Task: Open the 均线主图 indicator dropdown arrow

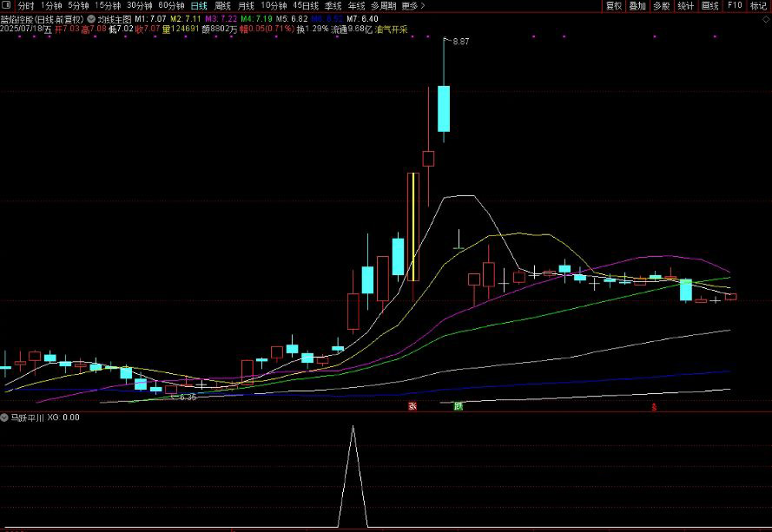Action: tap(91, 17)
